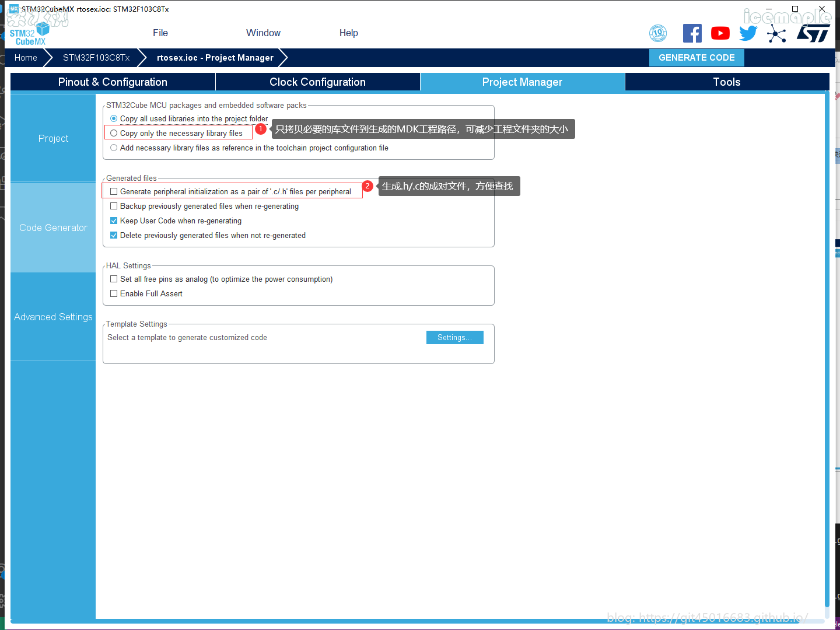
Task: Open the Advanced Settings side section
Action: coord(53,317)
